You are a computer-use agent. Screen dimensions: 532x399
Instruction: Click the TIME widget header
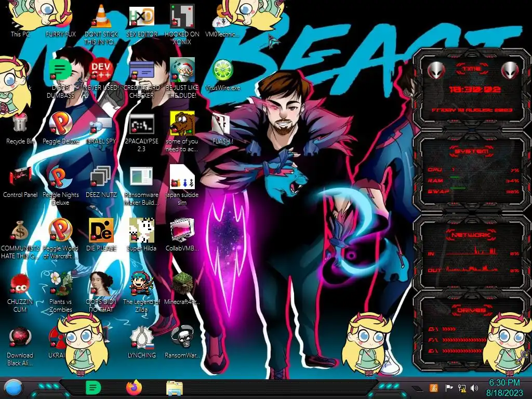(472, 69)
